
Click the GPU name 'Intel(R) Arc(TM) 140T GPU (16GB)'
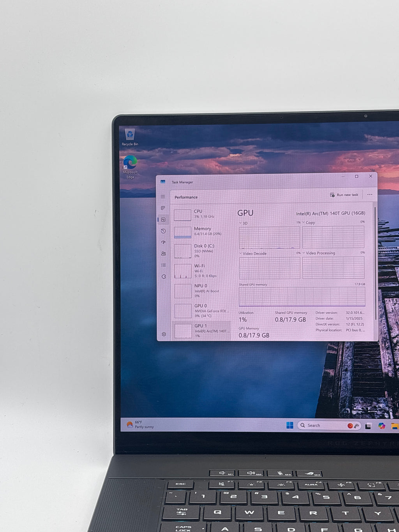click(x=330, y=213)
